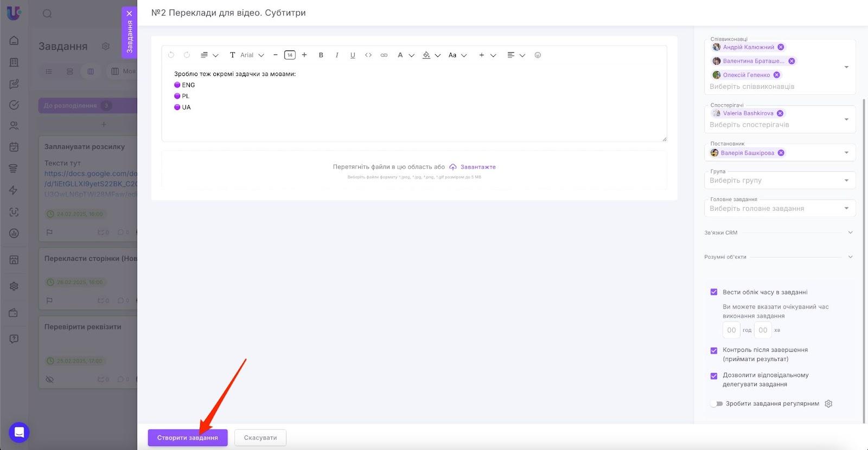The width and height of the screenshot is (868, 450).
Task: Uncheck Контроль після завершення checkbox
Action: pos(714,350)
